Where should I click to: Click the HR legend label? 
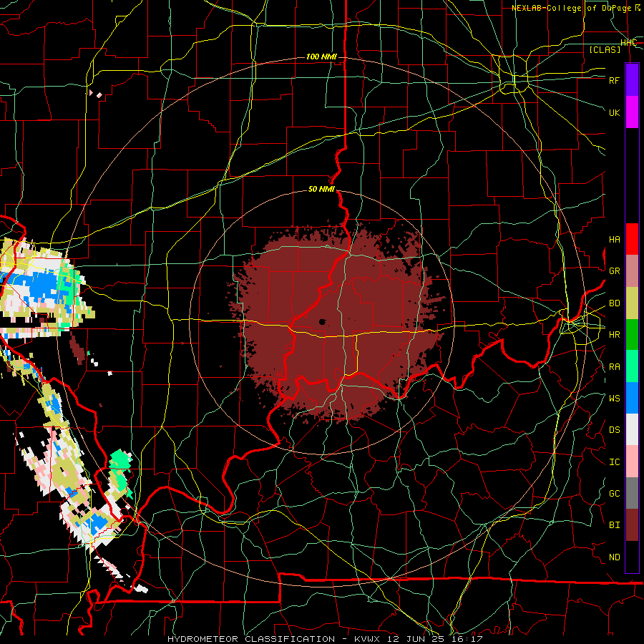click(x=614, y=335)
